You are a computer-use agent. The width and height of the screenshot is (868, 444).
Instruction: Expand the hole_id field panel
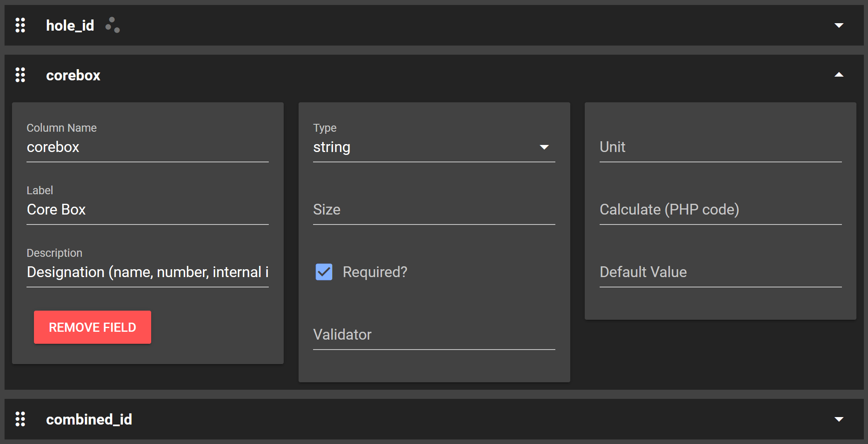[839, 26]
